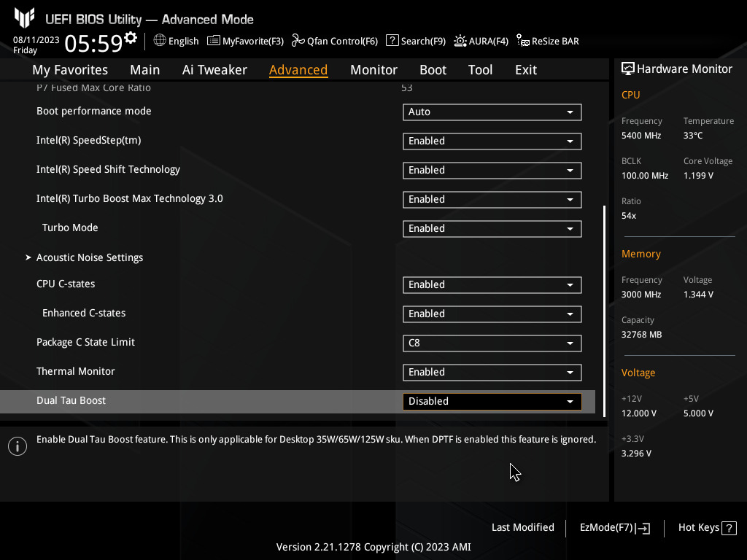This screenshot has width=747, height=560.
Task: Click Last Modified button
Action: 522,527
